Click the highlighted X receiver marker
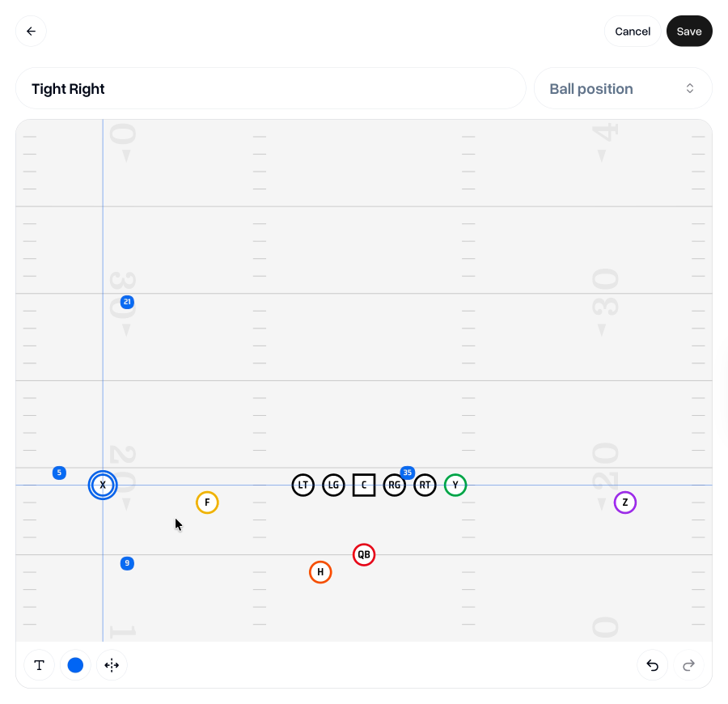 (103, 486)
